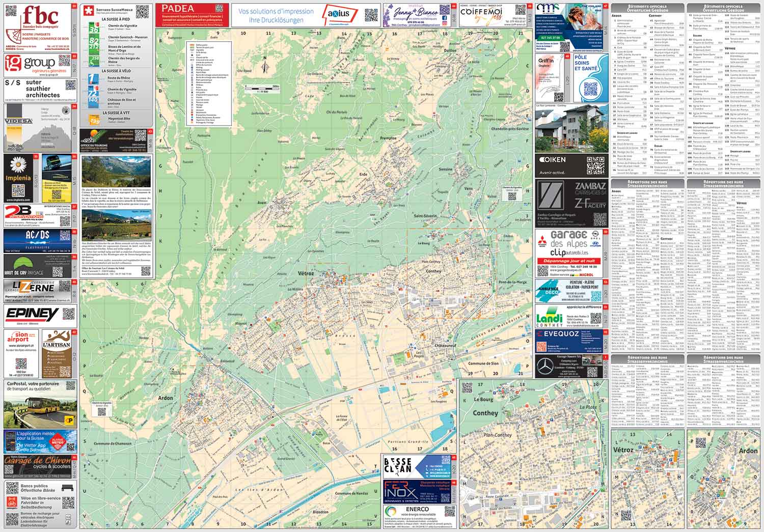The height and width of the screenshot is (532, 764).
Task: Select the 'La Suisse à vélo' heading
Action: [x=117, y=71]
